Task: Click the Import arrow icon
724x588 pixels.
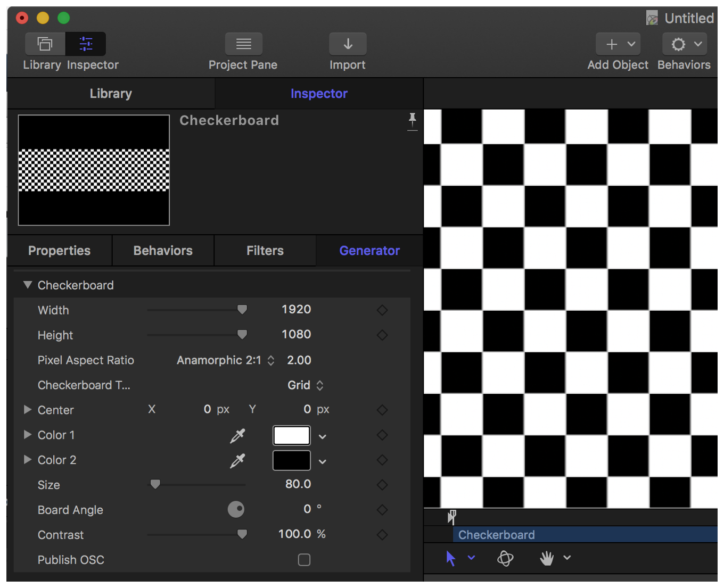Action: coord(348,44)
